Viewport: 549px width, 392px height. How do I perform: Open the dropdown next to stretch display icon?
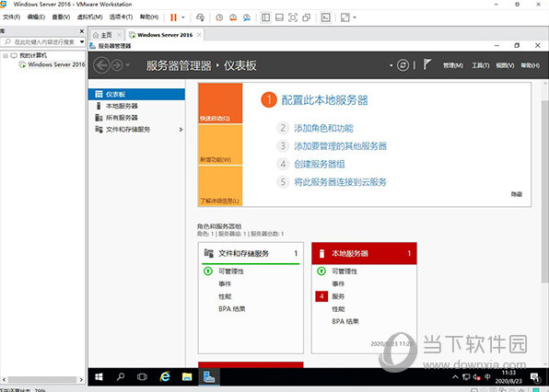click(x=355, y=17)
